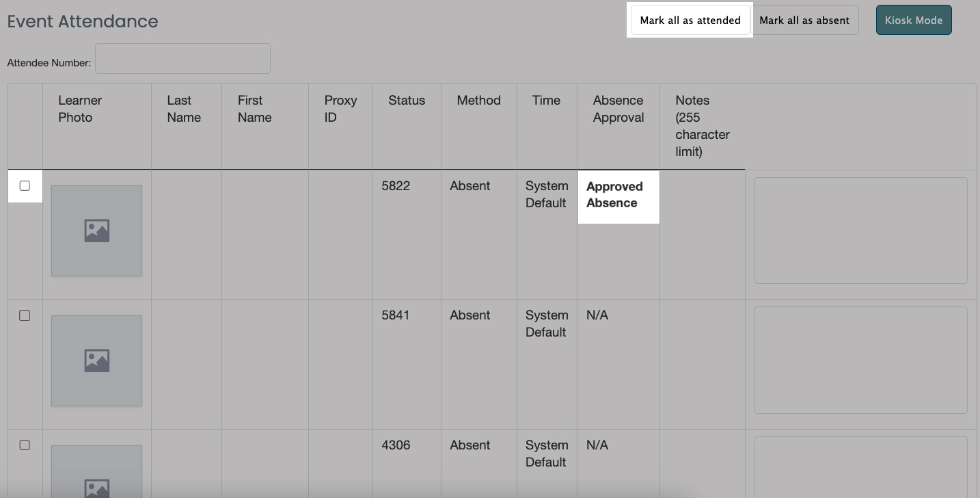
Task: Click the Last Name column header
Action: tap(184, 109)
